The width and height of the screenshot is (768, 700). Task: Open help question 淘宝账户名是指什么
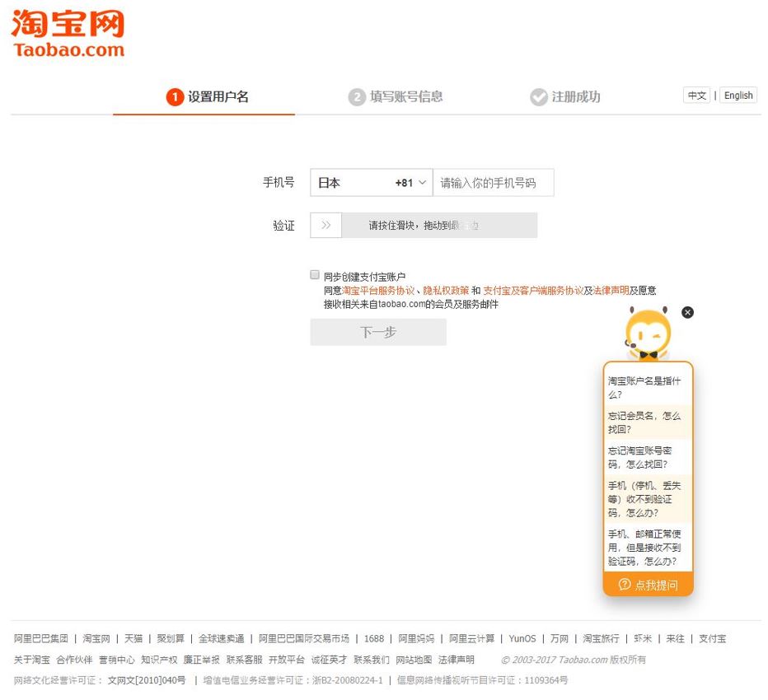[648, 387]
